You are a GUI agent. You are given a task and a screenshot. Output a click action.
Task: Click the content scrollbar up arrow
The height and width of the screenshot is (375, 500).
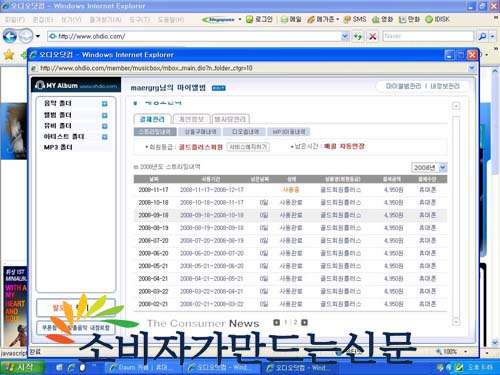(x=456, y=106)
